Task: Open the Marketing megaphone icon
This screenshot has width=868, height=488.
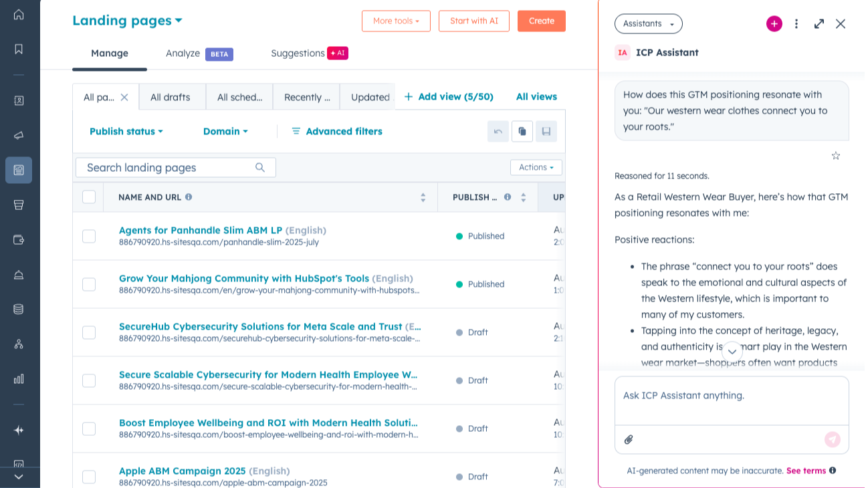Action: coord(19,135)
